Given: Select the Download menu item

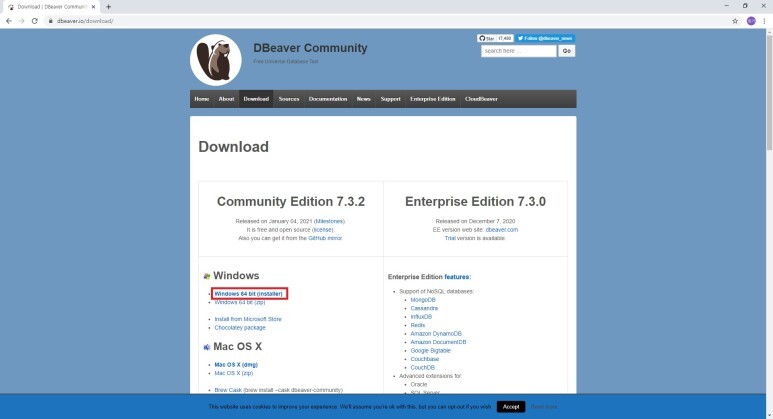Looking at the screenshot, I should [x=256, y=99].
